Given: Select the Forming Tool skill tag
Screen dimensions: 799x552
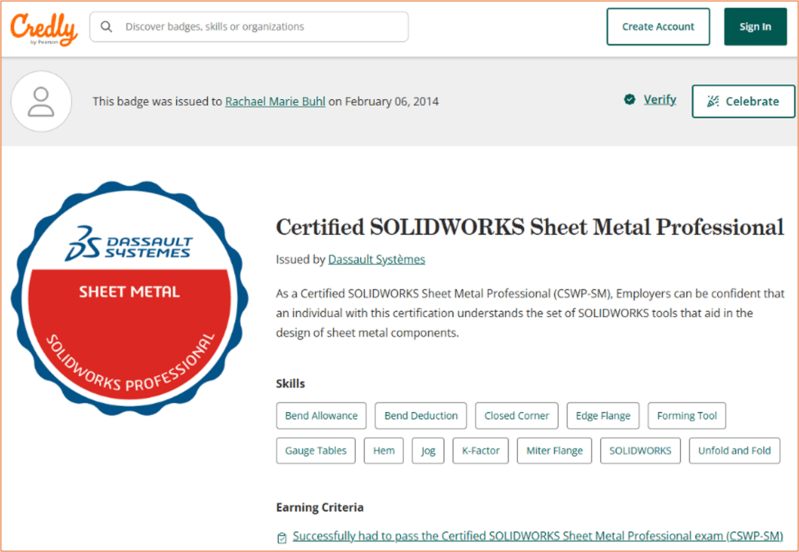Looking at the screenshot, I should coord(687,415).
